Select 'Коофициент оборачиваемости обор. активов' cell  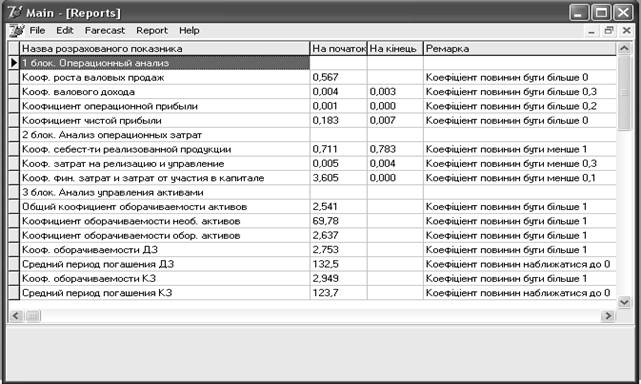165,235
